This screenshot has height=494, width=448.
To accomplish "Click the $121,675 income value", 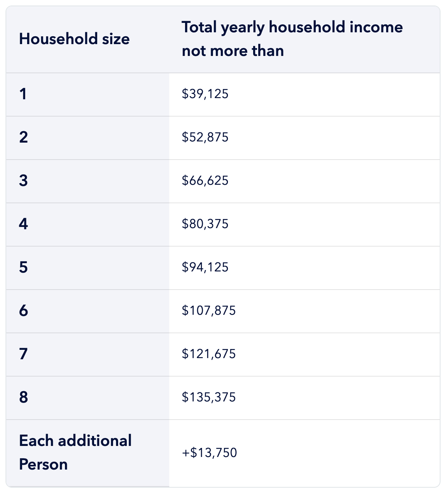I will [209, 354].
